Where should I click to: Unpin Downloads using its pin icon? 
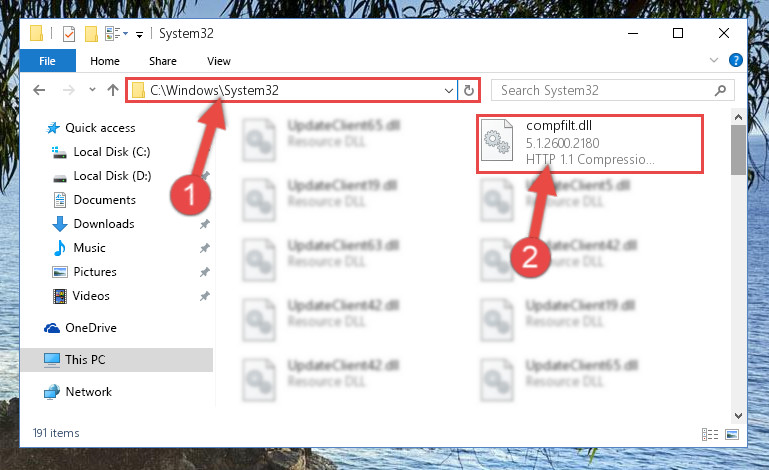click(205, 224)
